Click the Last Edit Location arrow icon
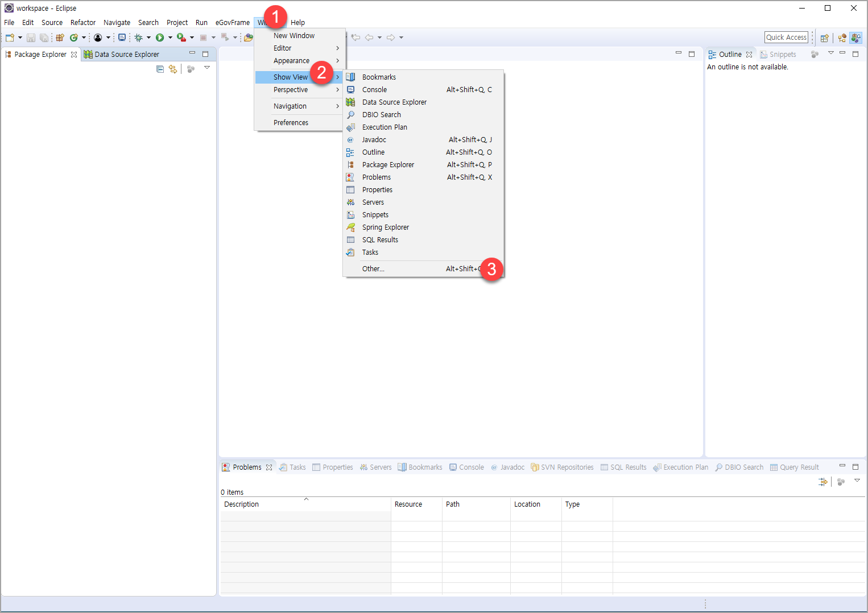The image size is (868, 613). click(356, 38)
